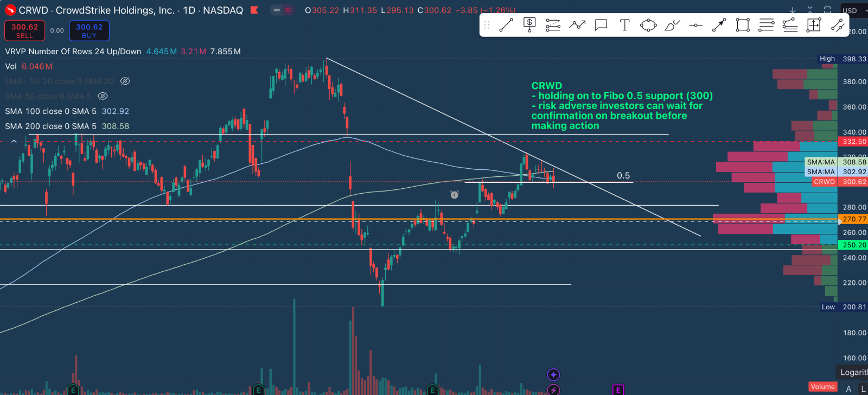Screen dimensions: 868x395
Task: Click the collapse-pane arrows icon near USD
Action: (810, 10)
